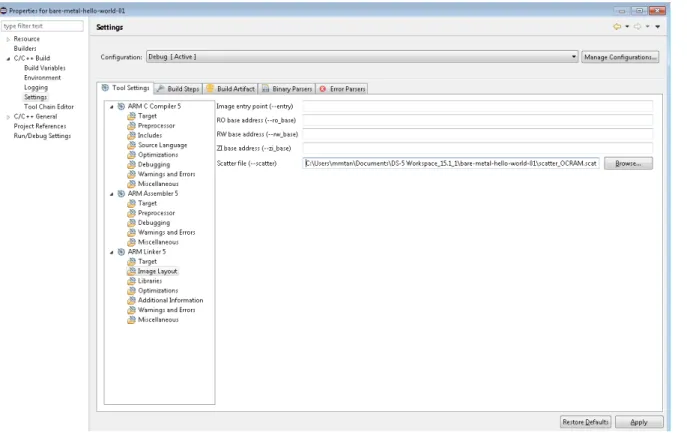Select Build Variables in the tree
The width and height of the screenshot is (687, 438).
point(45,68)
